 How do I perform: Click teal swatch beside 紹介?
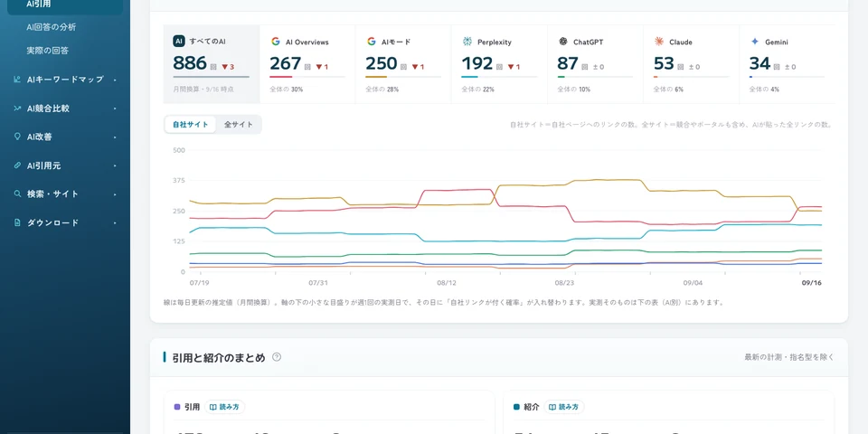pos(516,407)
